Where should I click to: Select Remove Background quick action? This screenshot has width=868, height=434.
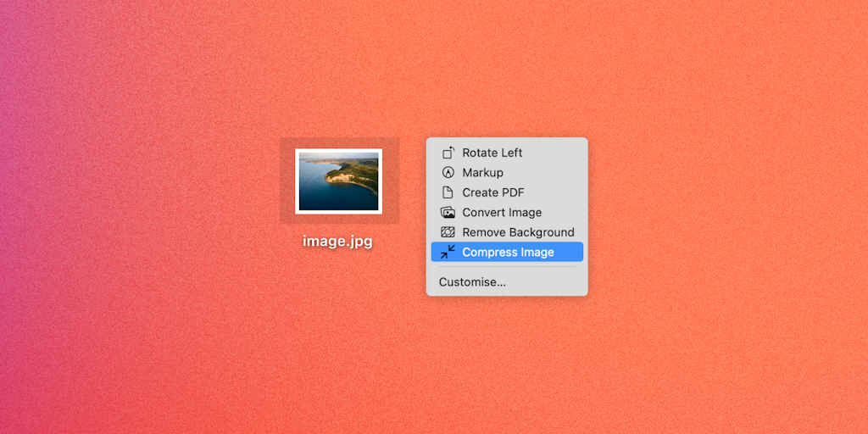(x=507, y=232)
